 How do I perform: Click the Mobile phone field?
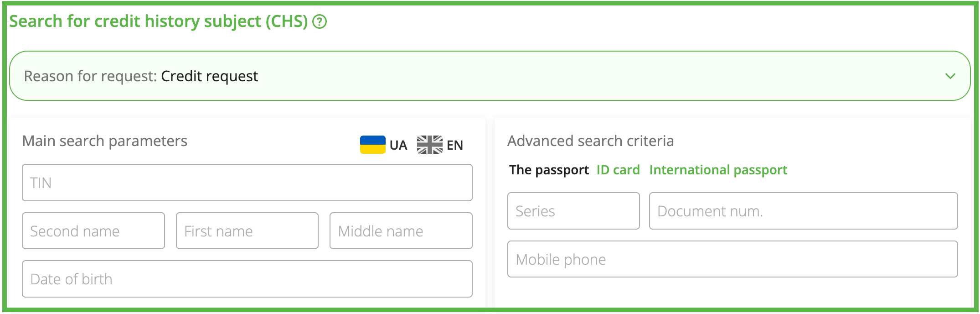pyautogui.click(x=732, y=259)
